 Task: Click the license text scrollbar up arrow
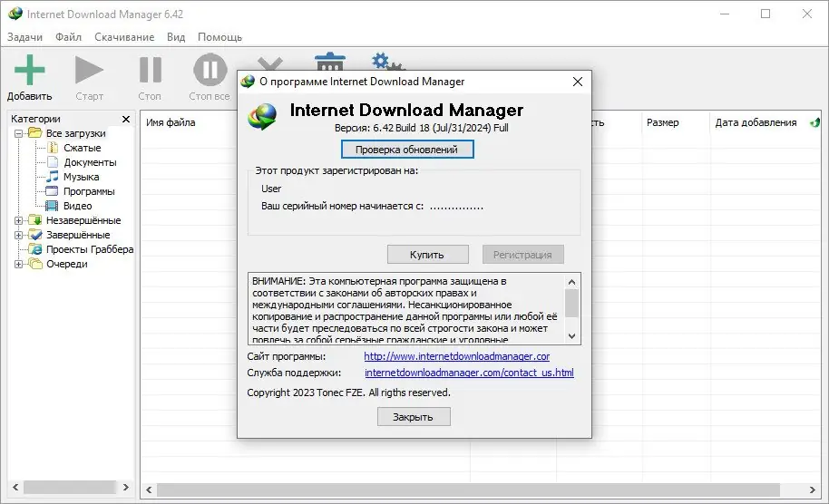pyautogui.click(x=571, y=282)
